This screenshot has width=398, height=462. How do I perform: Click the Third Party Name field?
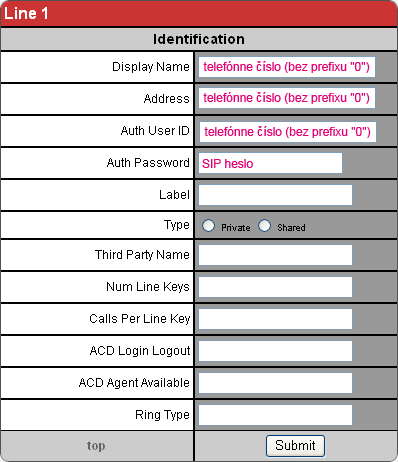275,255
